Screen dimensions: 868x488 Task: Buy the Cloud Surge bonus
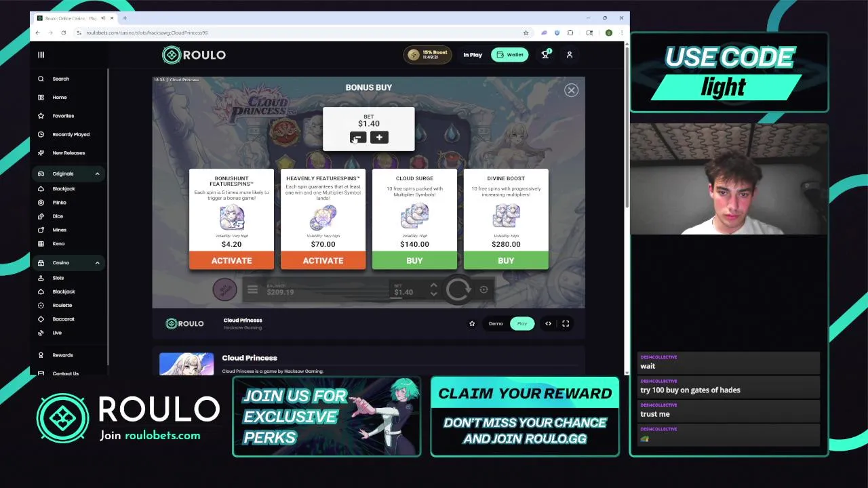(414, 260)
